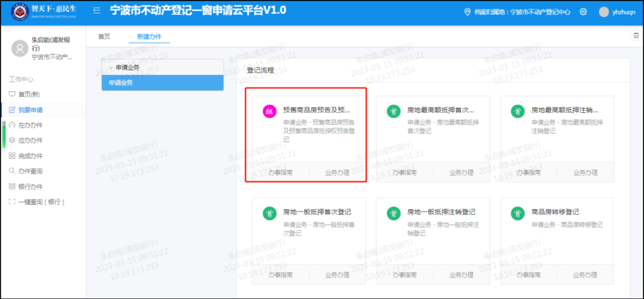Image resolution: width=644 pixels, height=299 pixels.
Task: Collapse the sidebar with the hamburger icon
Action: (97, 11)
